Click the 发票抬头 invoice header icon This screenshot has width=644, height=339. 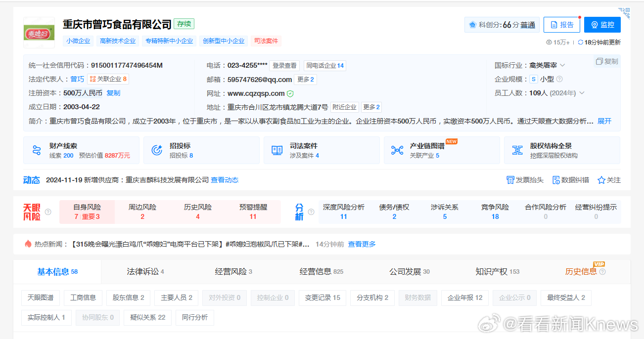(510, 180)
